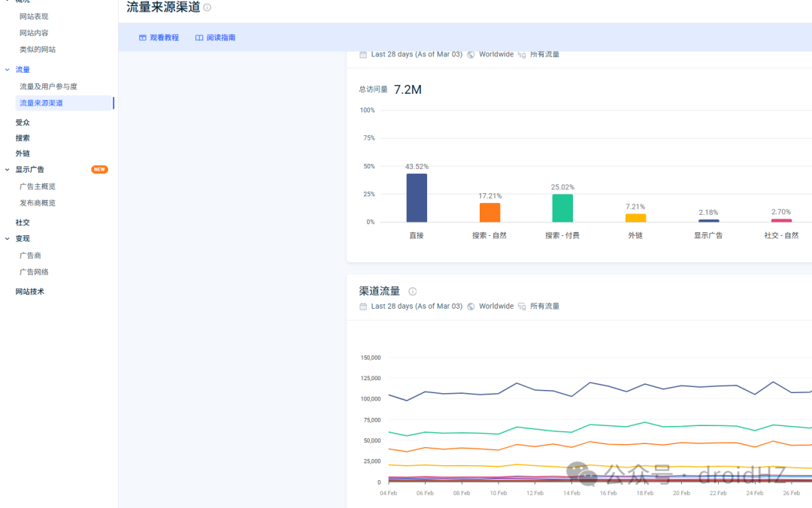
Task: Click calendar icon in top chart date filter
Action: click(363, 54)
